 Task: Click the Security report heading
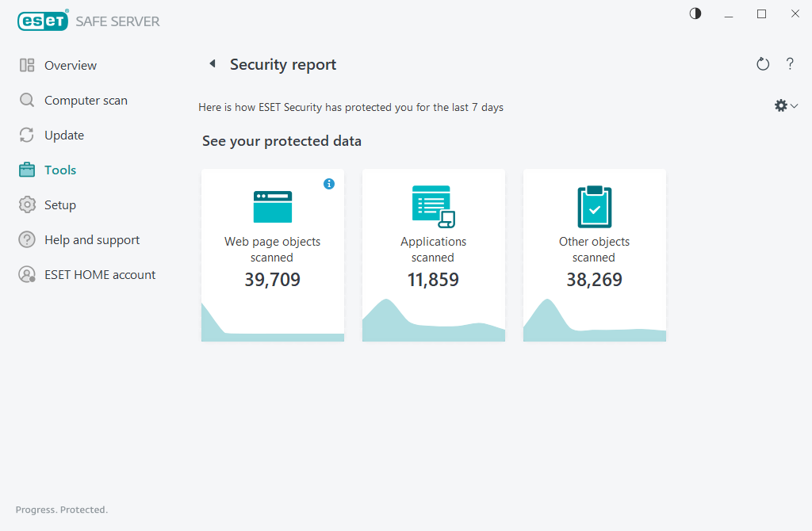click(x=283, y=64)
